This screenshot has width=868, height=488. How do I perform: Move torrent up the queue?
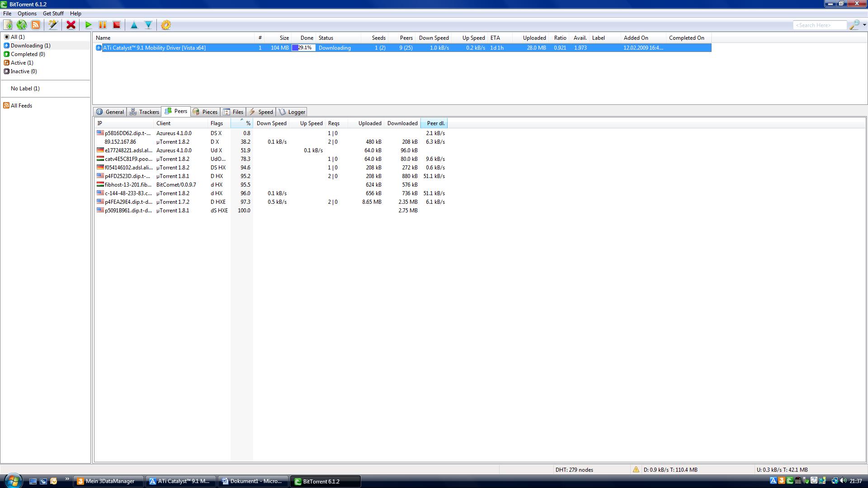134,25
